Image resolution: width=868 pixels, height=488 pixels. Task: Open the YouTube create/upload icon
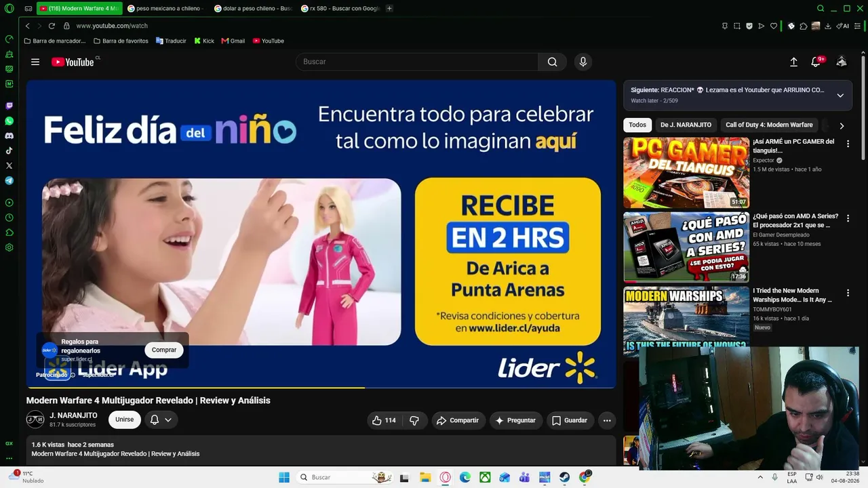(793, 62)
